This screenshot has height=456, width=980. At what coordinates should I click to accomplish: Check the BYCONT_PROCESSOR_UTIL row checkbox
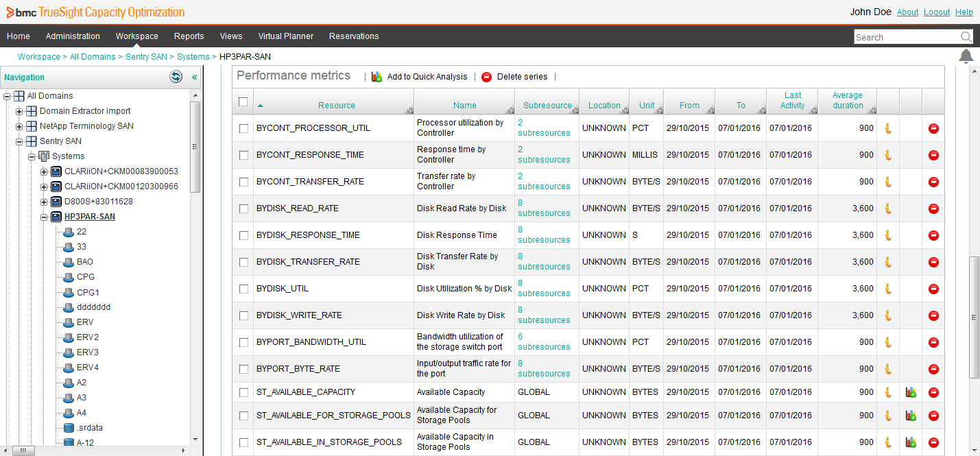coord(243,128)
